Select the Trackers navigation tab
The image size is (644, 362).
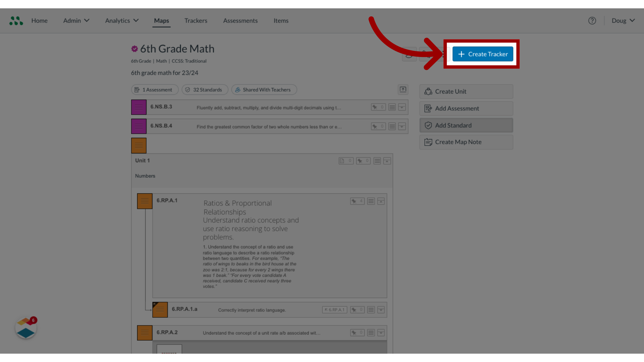196,20
